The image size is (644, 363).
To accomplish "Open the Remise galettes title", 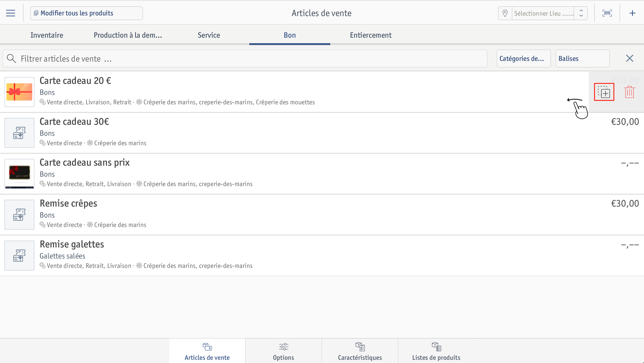I will 72,244.
